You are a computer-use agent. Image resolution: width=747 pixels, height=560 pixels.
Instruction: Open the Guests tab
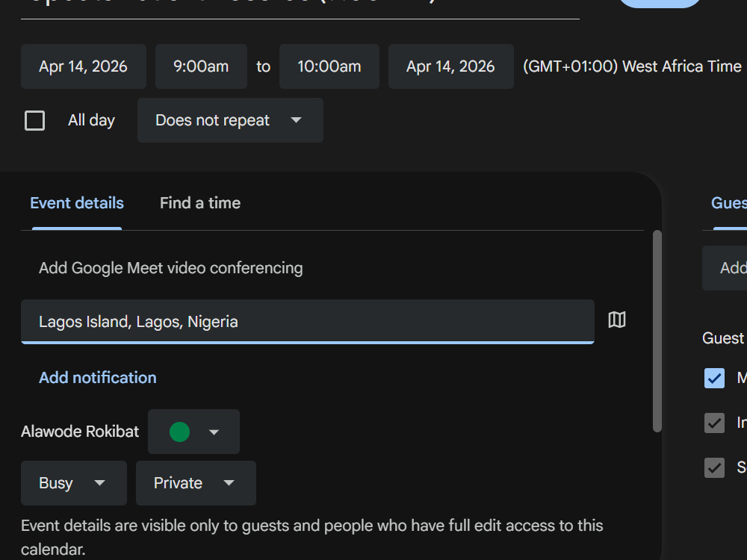(729, 203)
